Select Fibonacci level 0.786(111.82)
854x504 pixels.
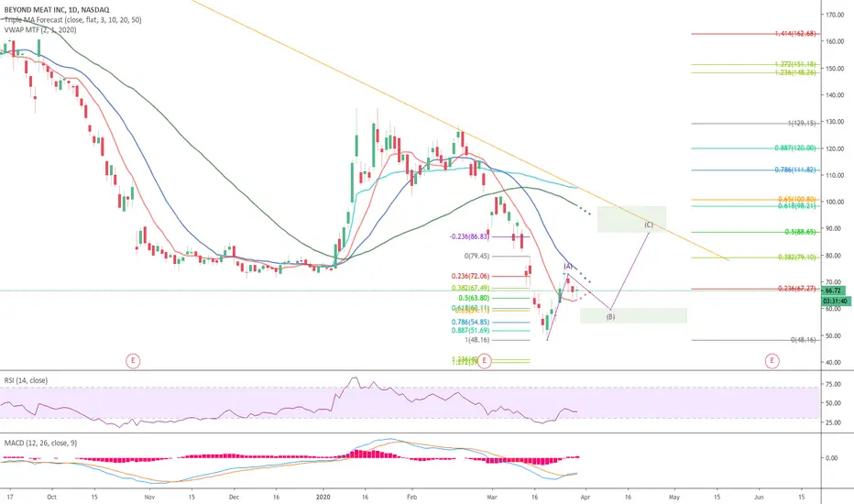[795, 170]
